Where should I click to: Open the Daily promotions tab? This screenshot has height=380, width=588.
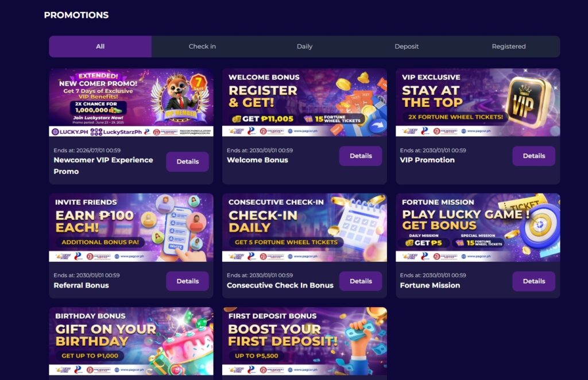(x=304, y=46)
